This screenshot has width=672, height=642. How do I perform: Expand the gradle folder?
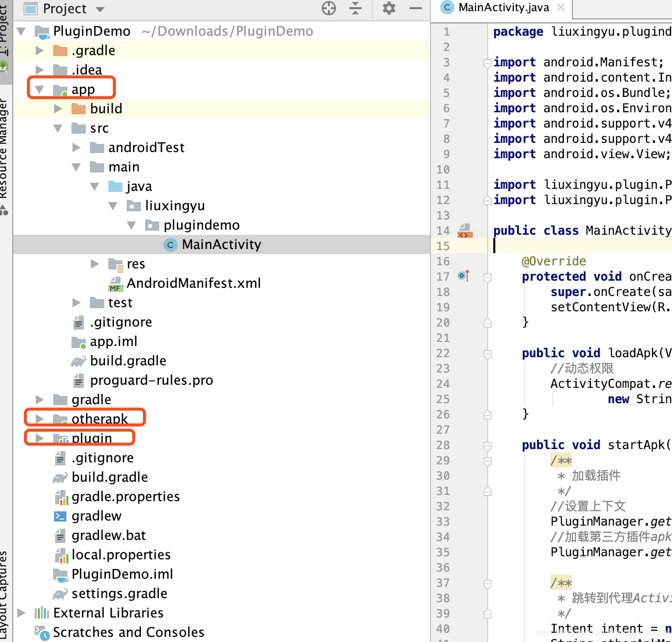pyautogui.click(x=40, y=400)
